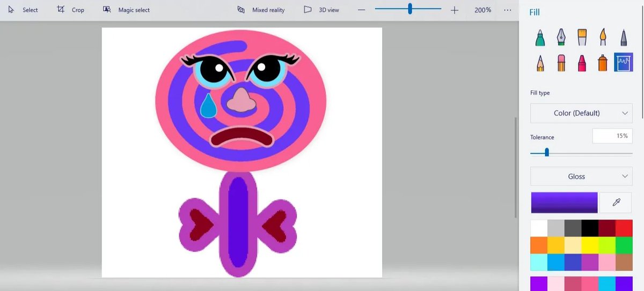Choose the pale yellow color swatch

[573, 245]
